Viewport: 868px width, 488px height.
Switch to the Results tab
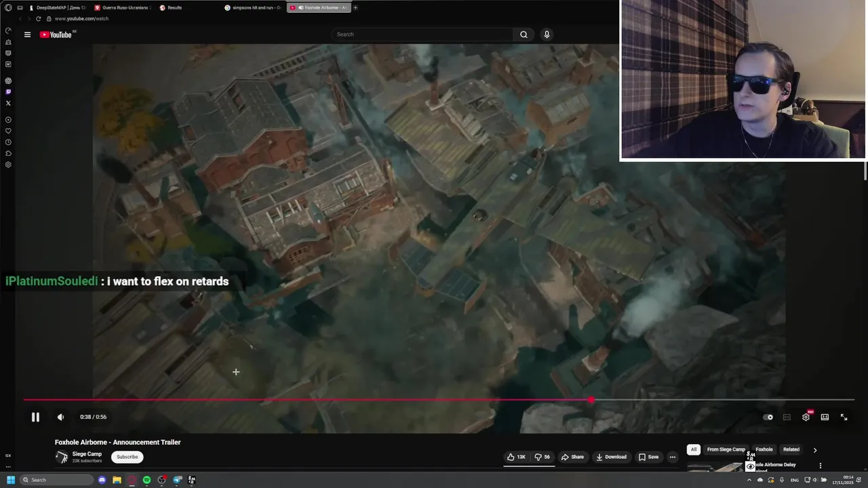187,7
